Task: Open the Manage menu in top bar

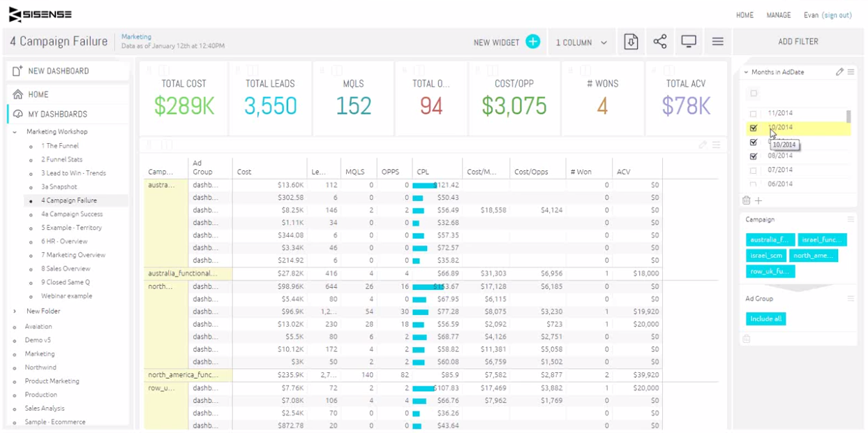Action: 778,15
